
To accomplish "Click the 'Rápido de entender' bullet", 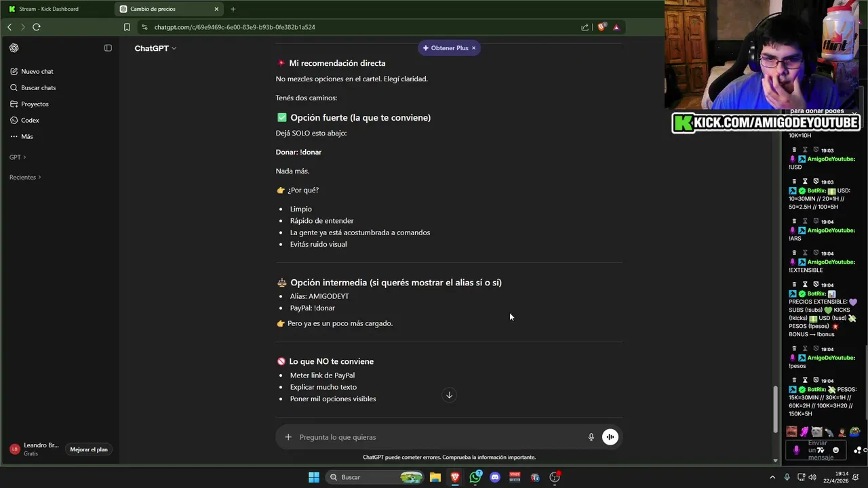I will (x=321, y=221).
